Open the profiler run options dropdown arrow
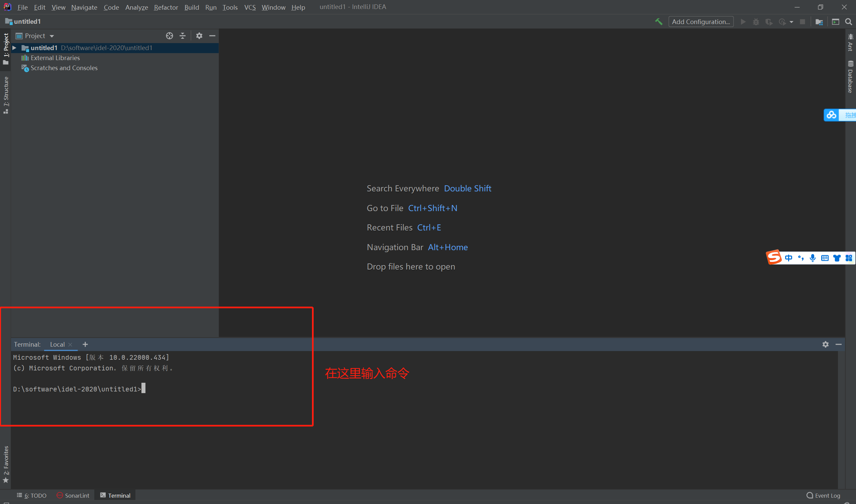 pos(791,22)
